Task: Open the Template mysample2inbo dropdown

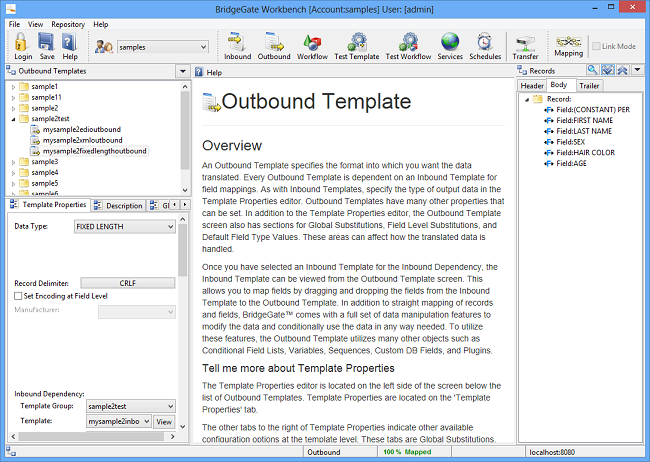Action: pos(147,421)
